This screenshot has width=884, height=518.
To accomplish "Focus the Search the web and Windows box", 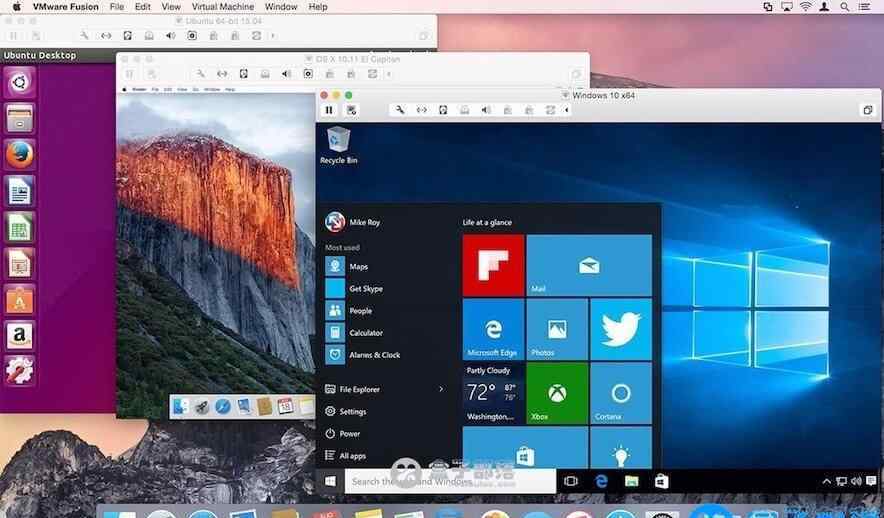I will tap(450, 481).
